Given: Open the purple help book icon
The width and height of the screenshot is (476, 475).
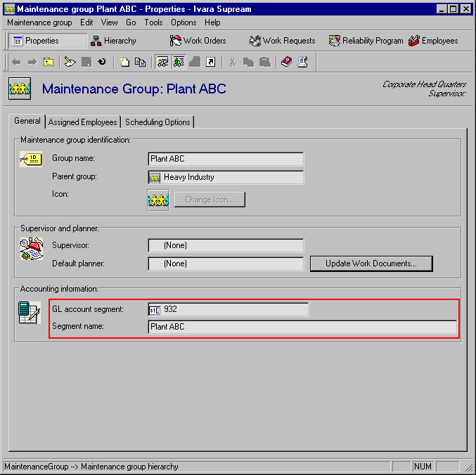Looking at the screenshot, I should point(286,62).
